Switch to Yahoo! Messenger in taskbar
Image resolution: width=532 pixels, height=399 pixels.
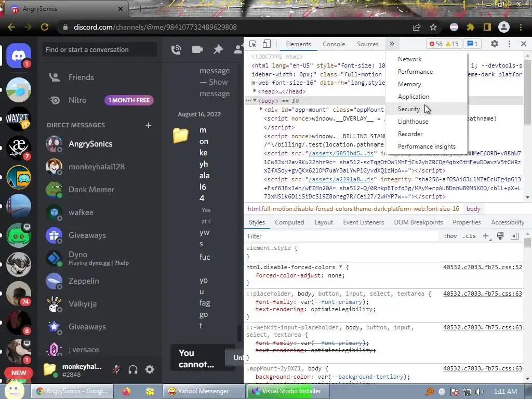coord(204,392)
